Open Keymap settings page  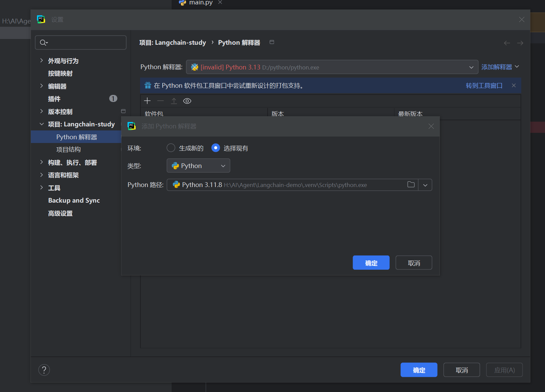click(x=60, y=74)
